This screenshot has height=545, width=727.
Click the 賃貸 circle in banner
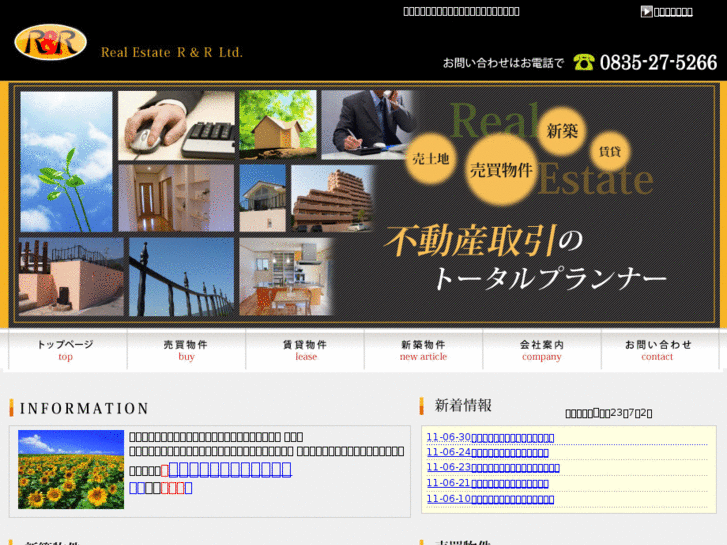[610, 151]
